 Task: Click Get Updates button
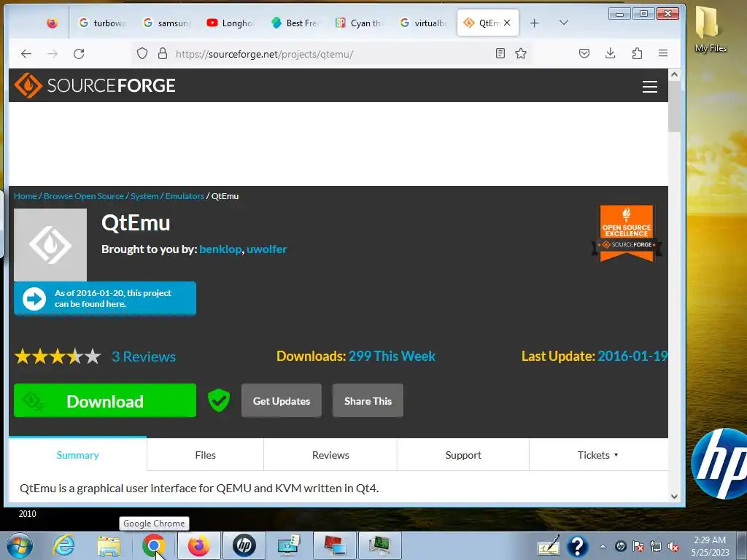282,401
